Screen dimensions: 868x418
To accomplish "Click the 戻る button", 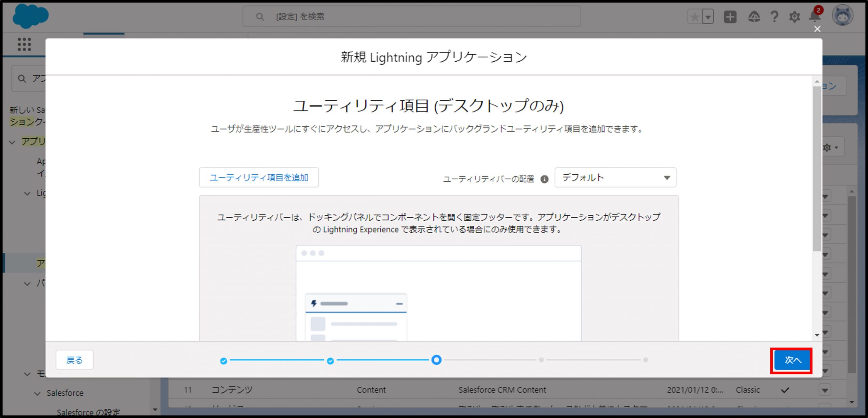I will pyautogui.click(x=74, y=360).
